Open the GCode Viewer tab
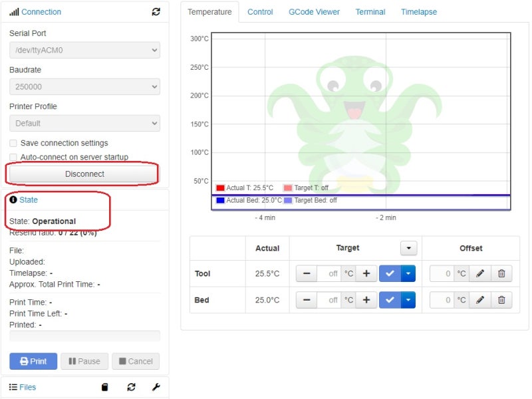Screen dimensions: 532x399 click(314, 11)
